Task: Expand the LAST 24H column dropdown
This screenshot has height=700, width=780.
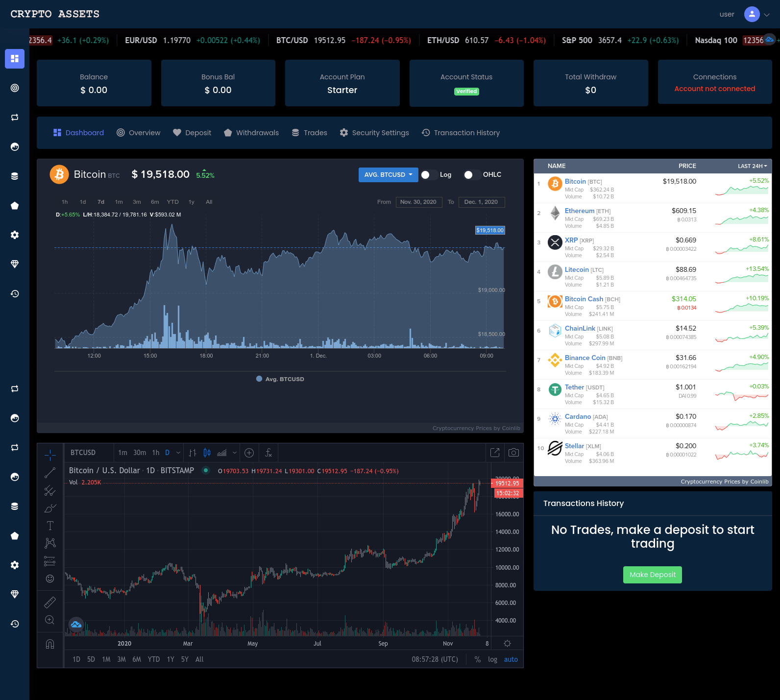Action: point(752,166)
